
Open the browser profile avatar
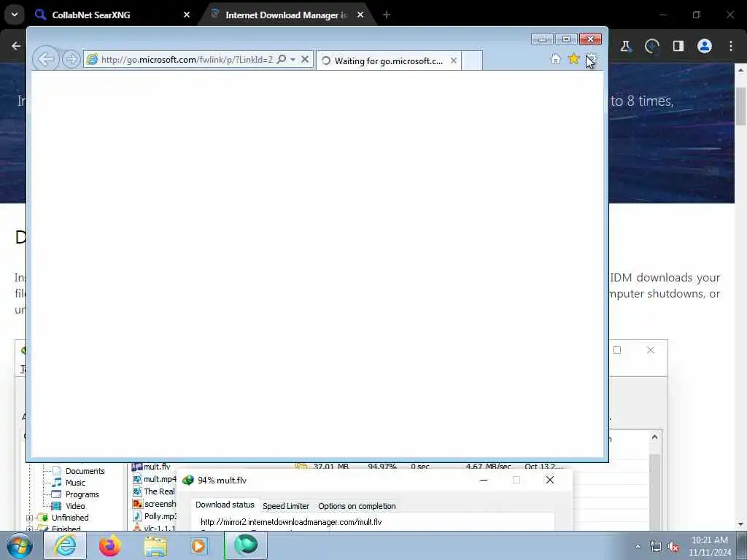(705, 46)
